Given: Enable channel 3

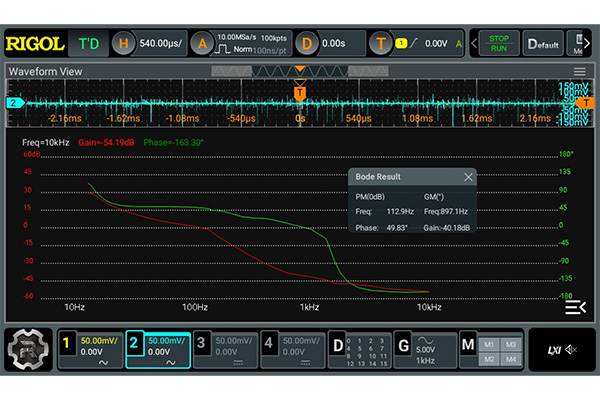Looking at the screenshot, I should pyautogui.click(x=201, y=346).
